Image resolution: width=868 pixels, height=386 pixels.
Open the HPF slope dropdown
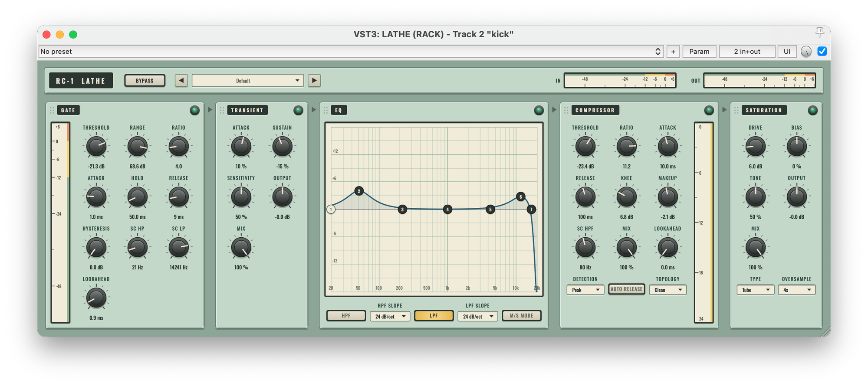[390, 316]
